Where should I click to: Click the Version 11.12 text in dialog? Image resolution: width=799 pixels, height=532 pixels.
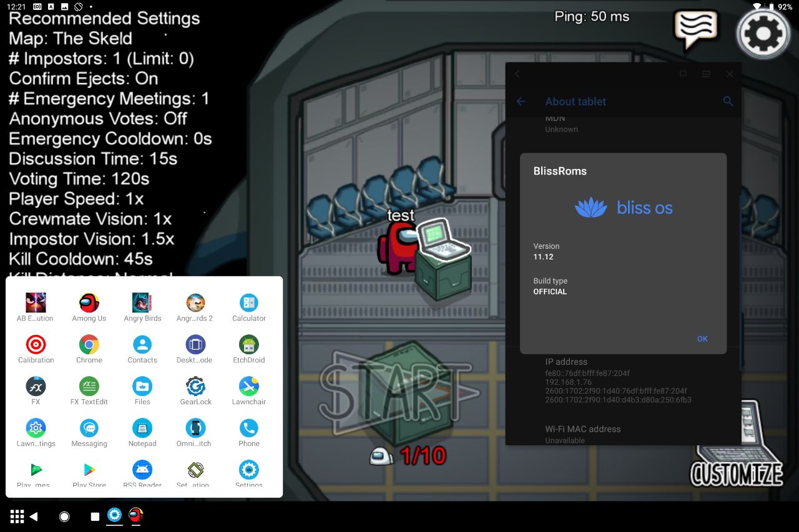546,251
